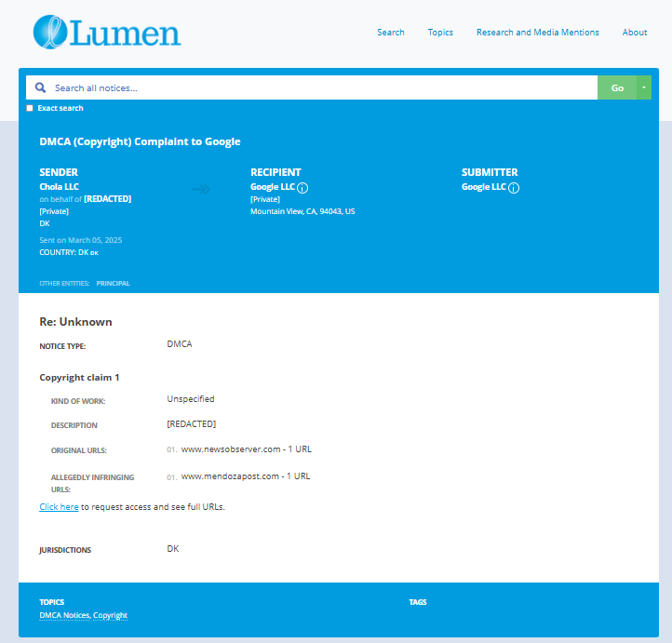Click submitter name Google LLC
672x643 pixels.
pos(484,187)
